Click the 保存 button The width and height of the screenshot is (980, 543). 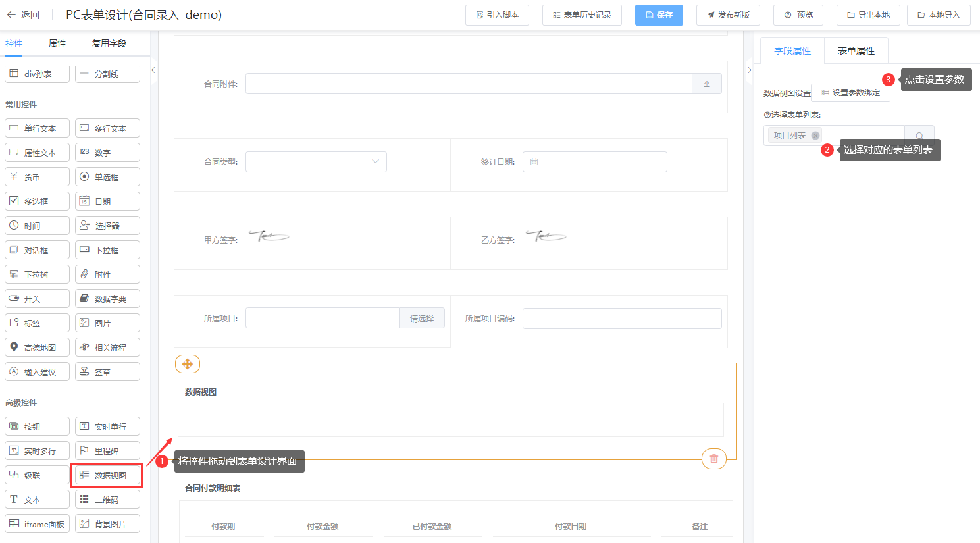659,14
